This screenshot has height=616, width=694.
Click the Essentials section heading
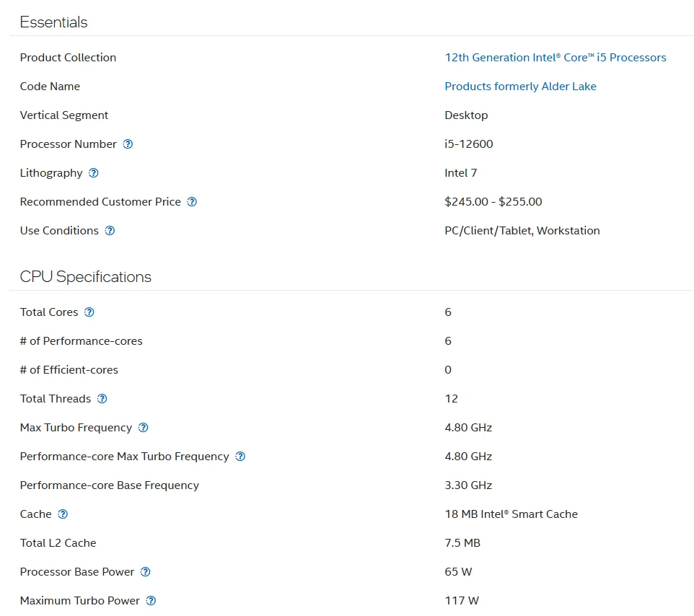click(53, 22)
